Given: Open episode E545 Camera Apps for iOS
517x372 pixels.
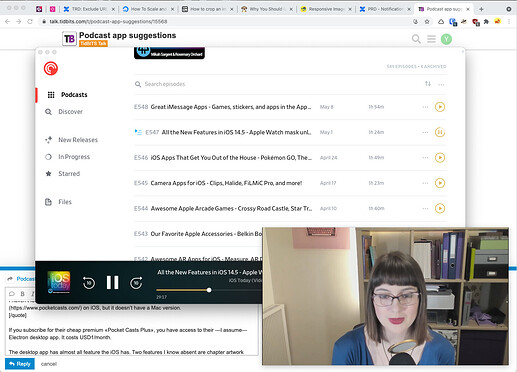Looking at the screenshot, I should click(226, 183).
